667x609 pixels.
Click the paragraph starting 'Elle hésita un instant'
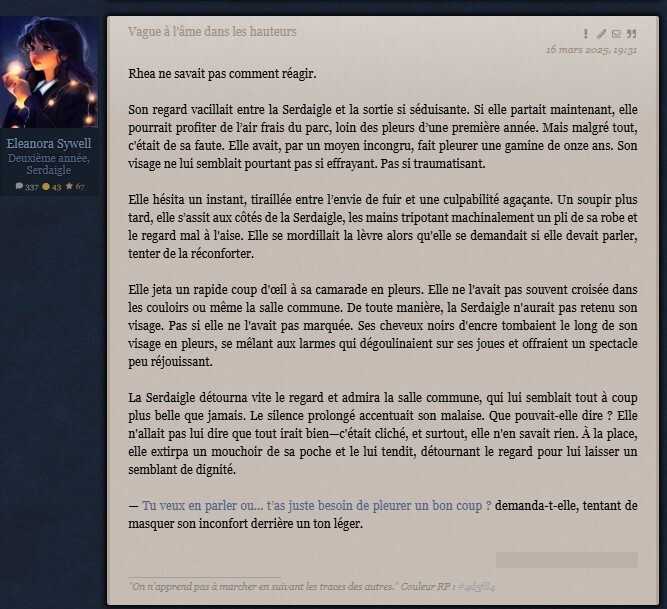[x=383, y=227]
